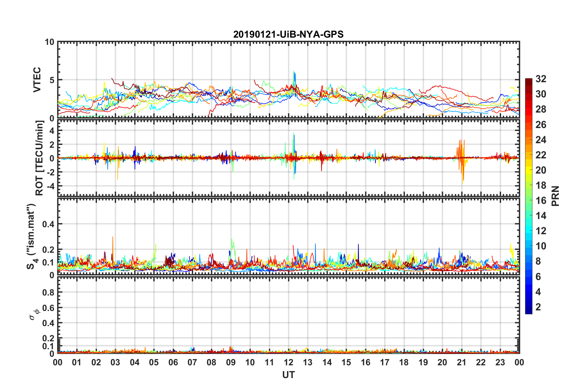Click the PRN colorbar label
The height and width of the screenshot is (392, 577).
pos(555,196)
